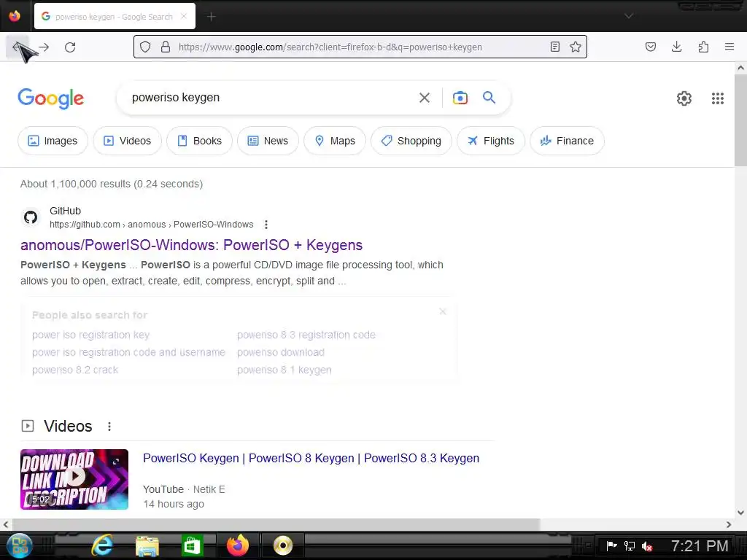747x560 pixels.
Task: Open the Google apps grid icon
Action: (718, 98)
